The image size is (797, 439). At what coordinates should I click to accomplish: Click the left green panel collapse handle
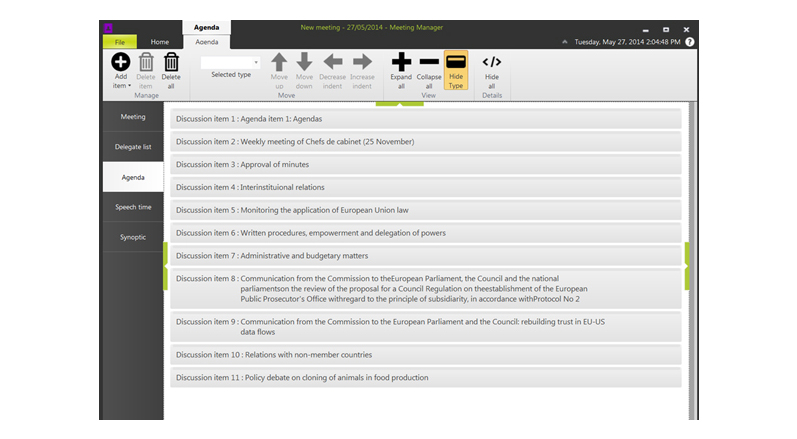[166, 266]
